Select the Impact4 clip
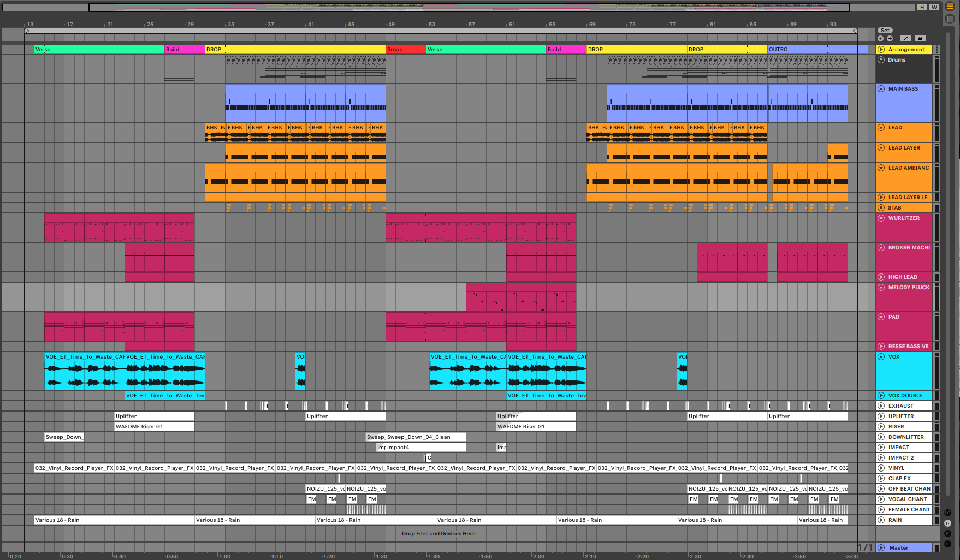The height and width of the screenshot is (560, 960). click(426, 448)
